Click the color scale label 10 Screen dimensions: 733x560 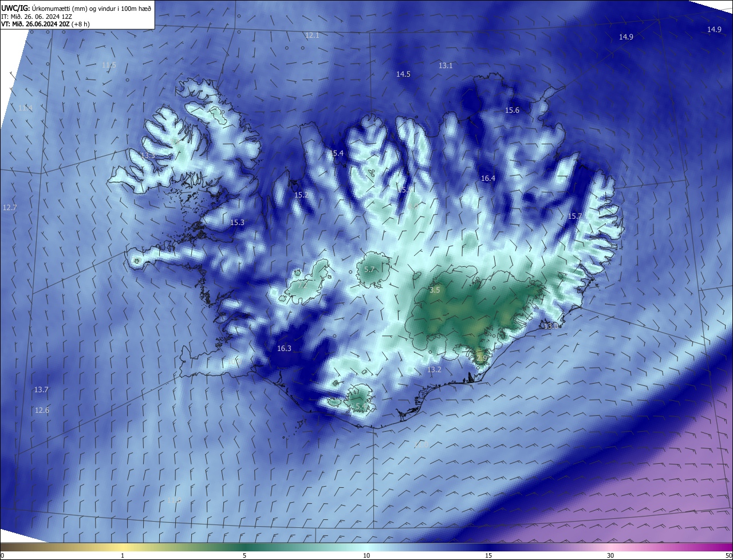click(366, 555)
